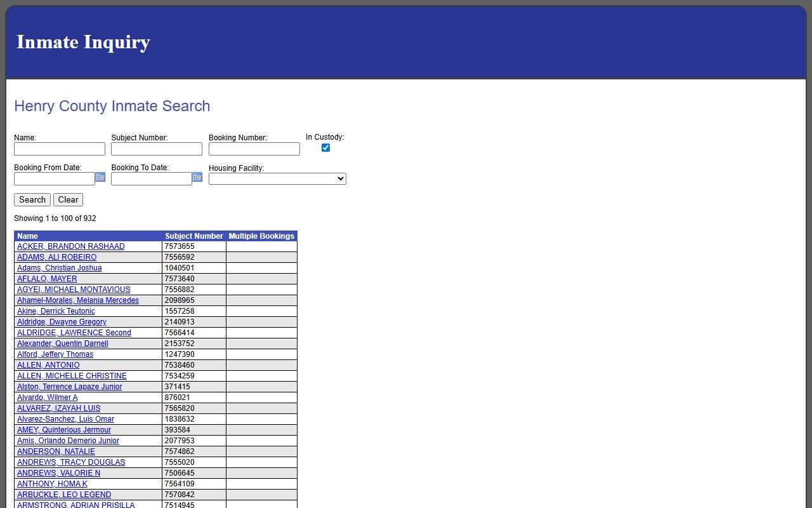The image size is (812, 508).
Task: Open inmate ACKER, BRANDON RASHAAD
Action: tap(71, 246)
